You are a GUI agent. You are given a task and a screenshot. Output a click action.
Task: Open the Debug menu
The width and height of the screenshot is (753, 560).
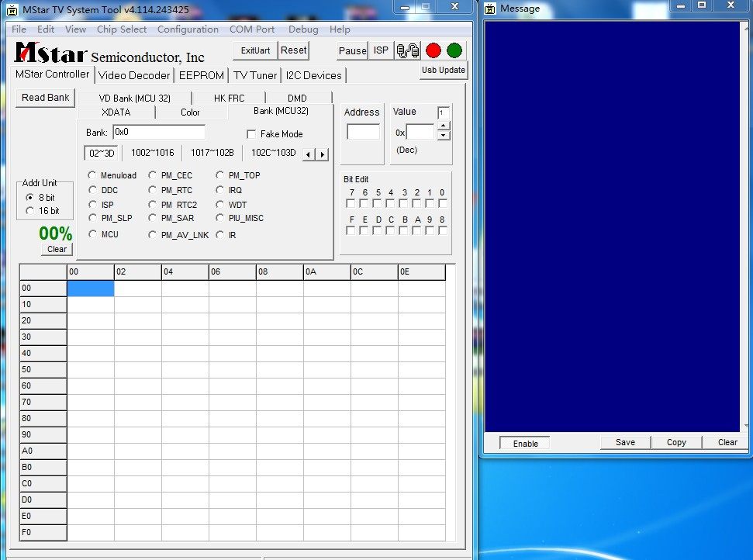tap(302, 29)
